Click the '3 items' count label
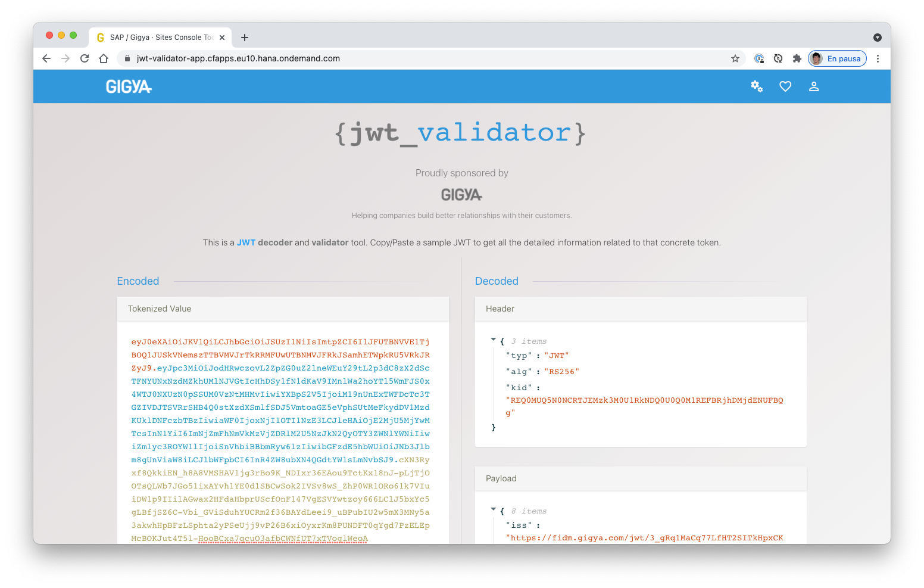Screen dimensions: 924x588 tap(529, 341)
